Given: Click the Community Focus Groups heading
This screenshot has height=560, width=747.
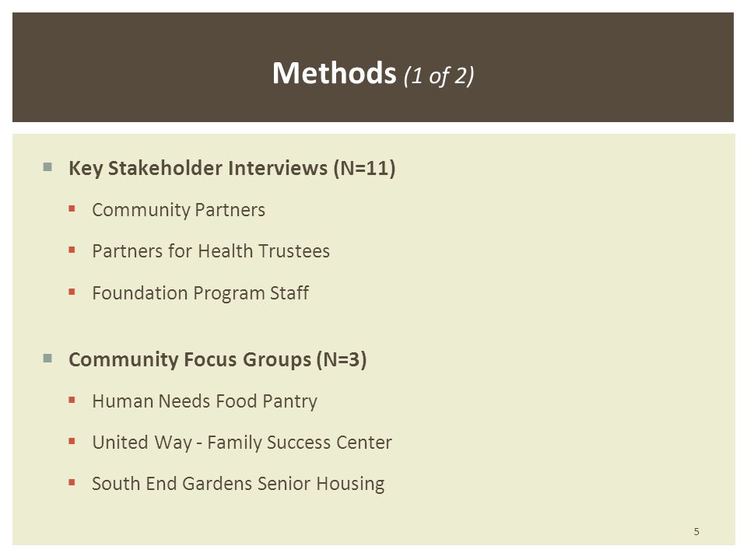Looking at the screenshot, I should pyautogui.click(x=218, y=359).
